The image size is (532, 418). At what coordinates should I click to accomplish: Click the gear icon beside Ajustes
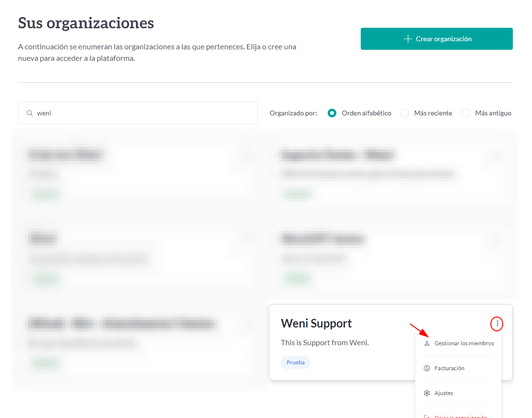click(427, 393)
